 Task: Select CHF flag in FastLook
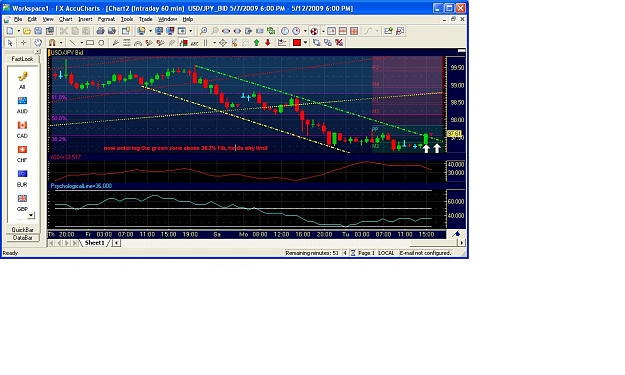click(22, 154)
